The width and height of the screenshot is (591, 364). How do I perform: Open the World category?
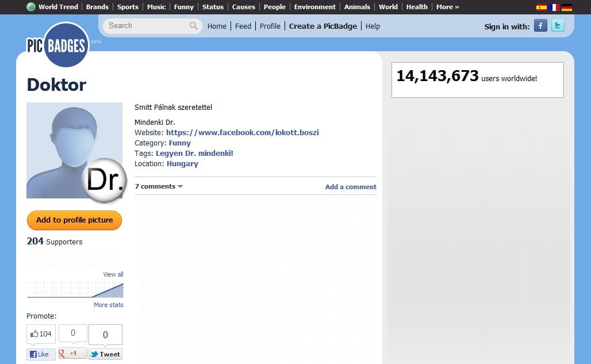pyautogui.click(x=388, y=7)
